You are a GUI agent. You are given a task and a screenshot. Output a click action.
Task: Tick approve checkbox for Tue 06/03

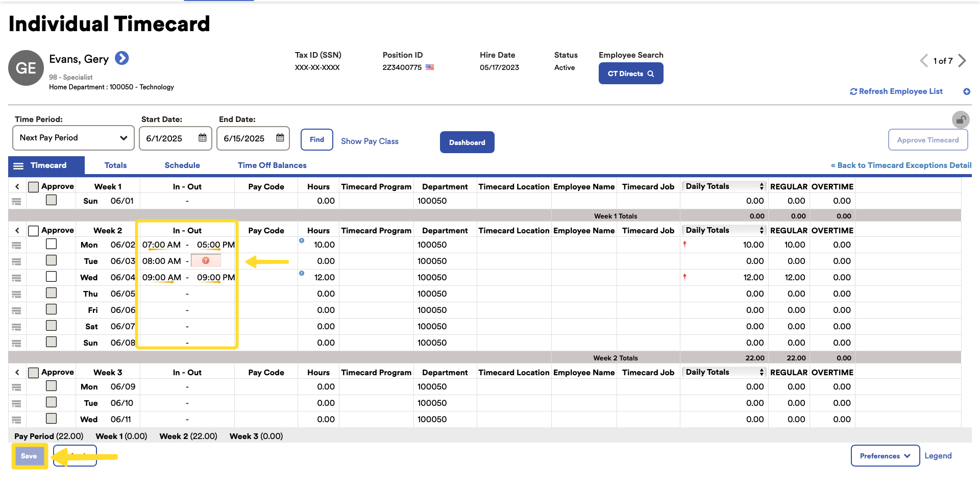(x=51, y=260)
